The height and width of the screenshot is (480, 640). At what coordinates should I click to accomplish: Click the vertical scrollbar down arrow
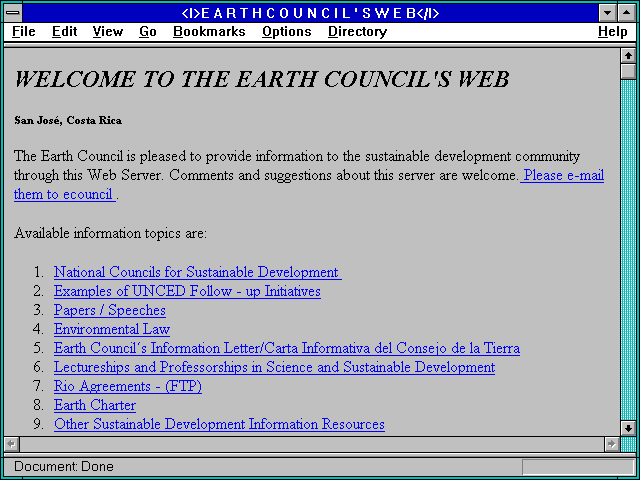(x=628, y=428)
